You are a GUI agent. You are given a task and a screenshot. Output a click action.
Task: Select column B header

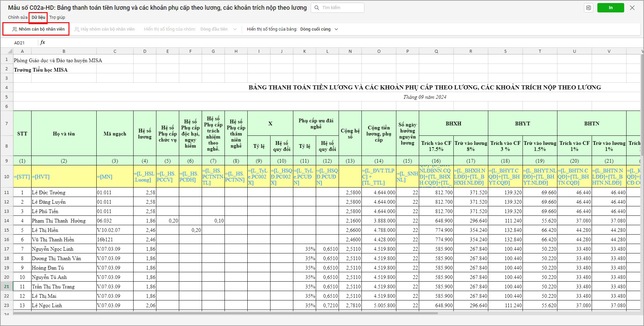tap(64, 51)
